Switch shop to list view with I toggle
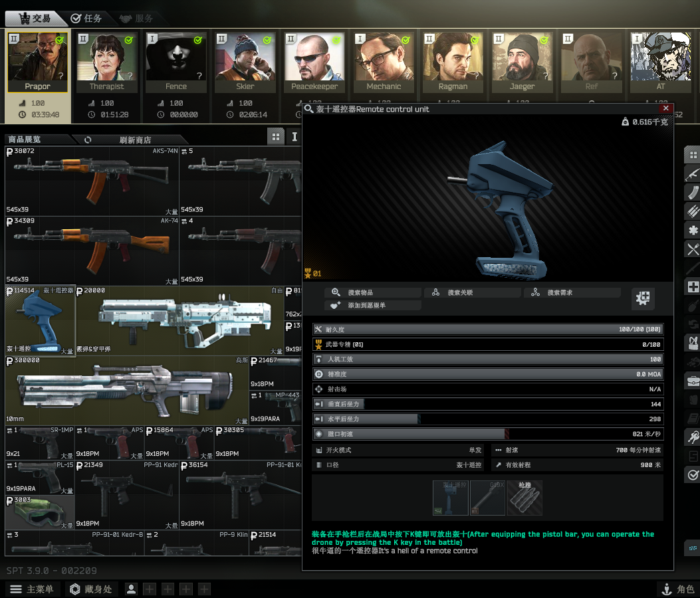The width and height of the screenshot is (700, 598). 294,137
